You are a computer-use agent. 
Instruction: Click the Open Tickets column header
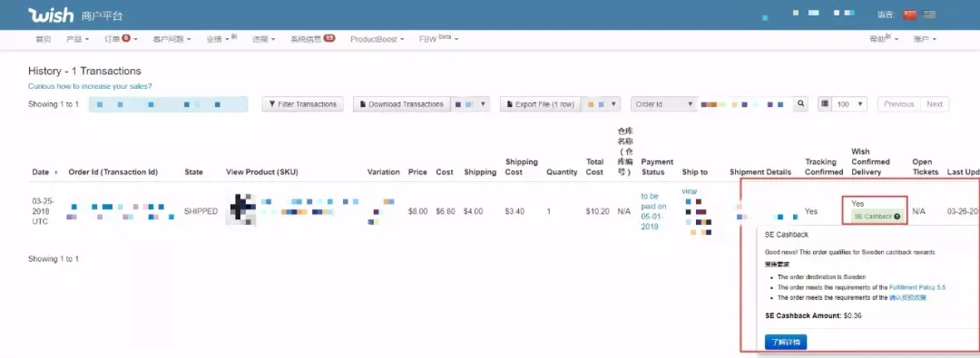coord(925,167)
